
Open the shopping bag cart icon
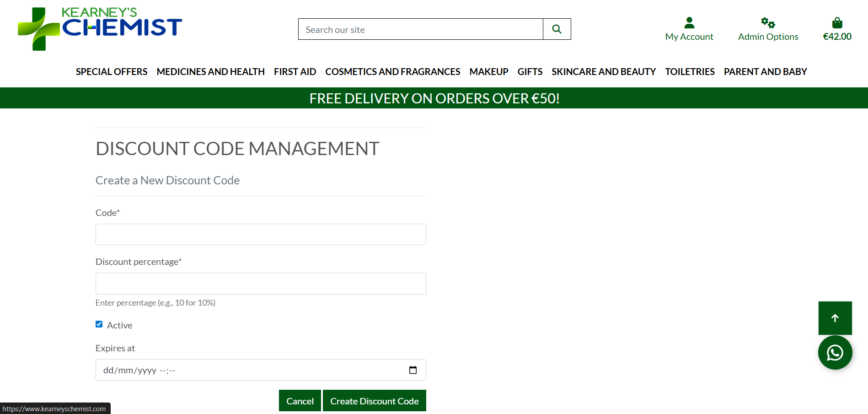(x=837, y=23)
